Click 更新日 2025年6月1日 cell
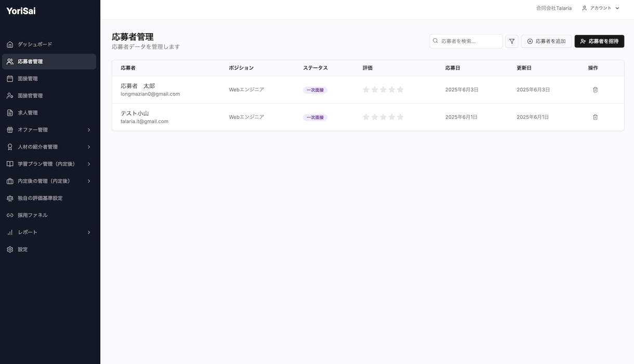This screenshot has height=364, width=634. [533, 117]
